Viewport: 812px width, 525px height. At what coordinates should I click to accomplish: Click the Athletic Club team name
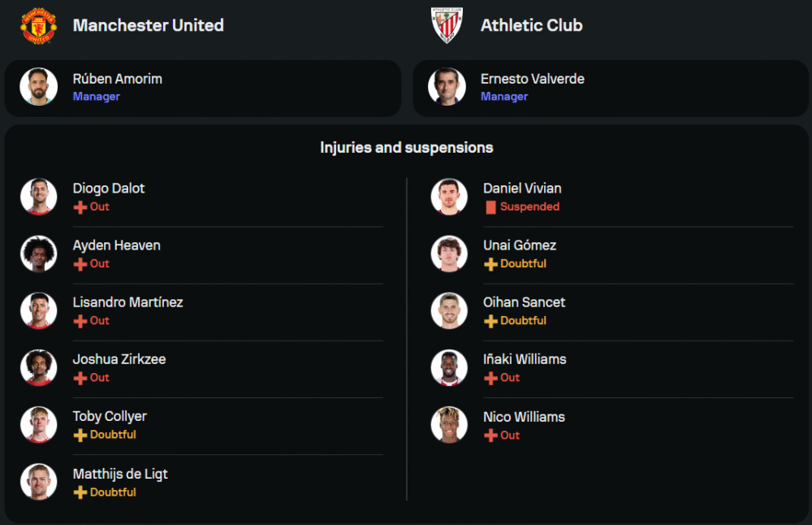click(x=531, y=25)
